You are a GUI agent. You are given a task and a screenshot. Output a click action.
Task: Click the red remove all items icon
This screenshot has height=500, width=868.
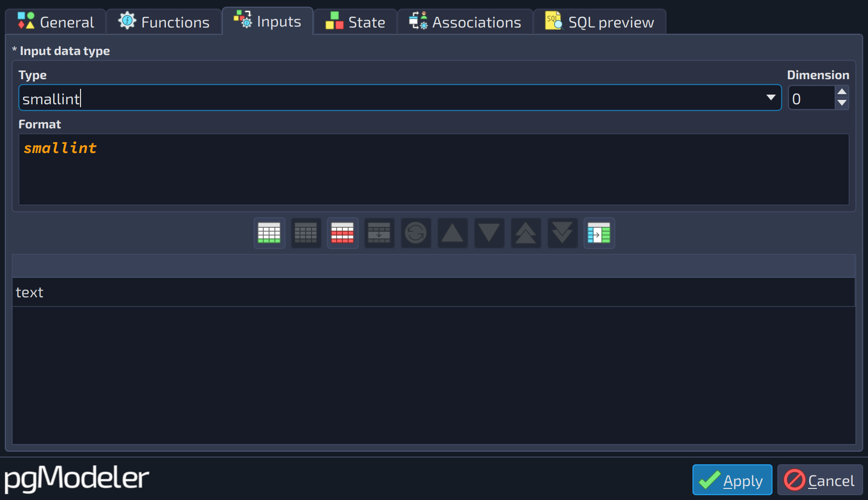point(342,233)
